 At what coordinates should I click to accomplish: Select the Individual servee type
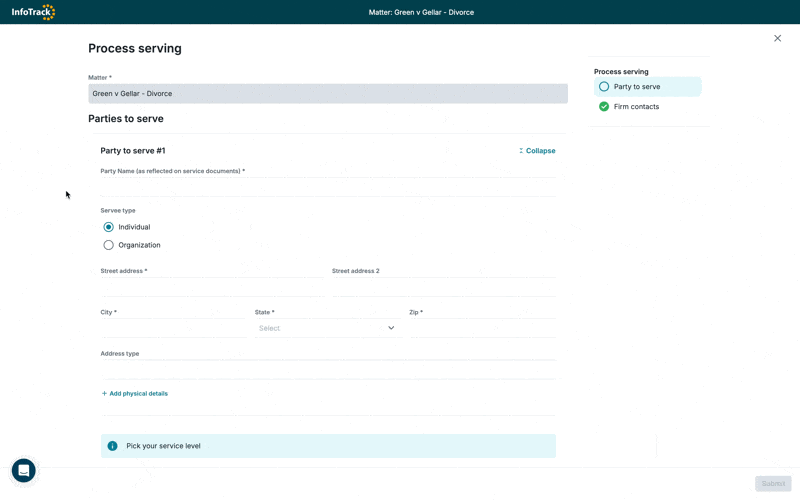tap(109, 227)
